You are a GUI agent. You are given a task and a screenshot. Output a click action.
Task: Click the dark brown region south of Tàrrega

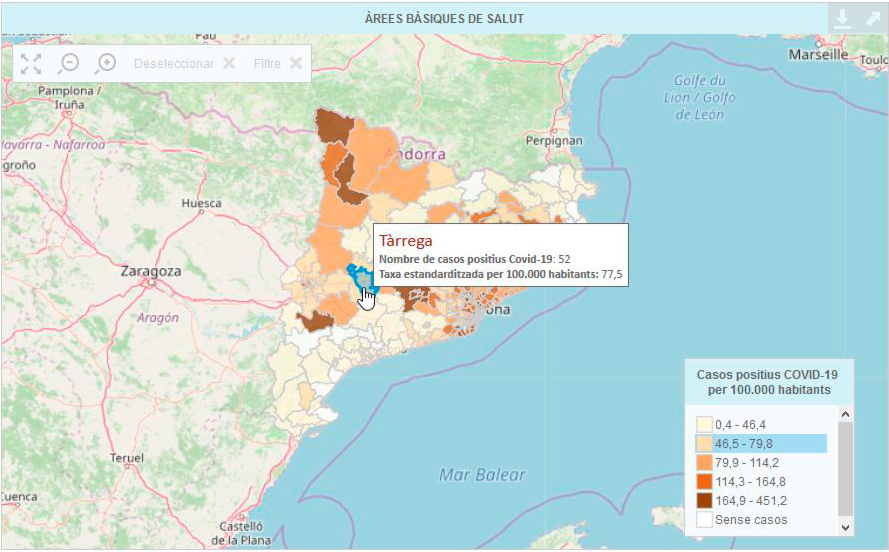(x=316, y=321)
